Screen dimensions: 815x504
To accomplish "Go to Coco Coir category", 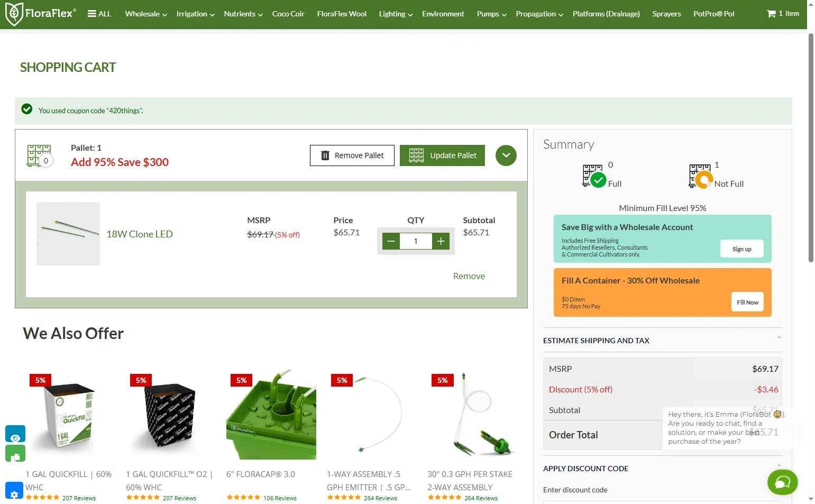I will (288, 14).
